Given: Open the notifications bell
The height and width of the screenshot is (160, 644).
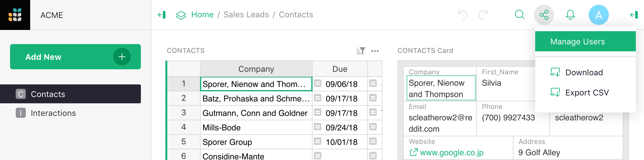Looking at the screenshot, I should tap(570, 15).
